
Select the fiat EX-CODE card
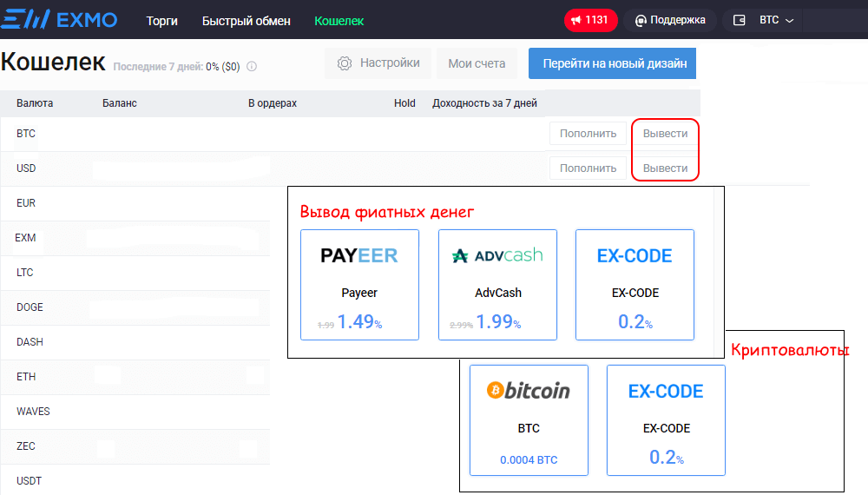[635, 284]
